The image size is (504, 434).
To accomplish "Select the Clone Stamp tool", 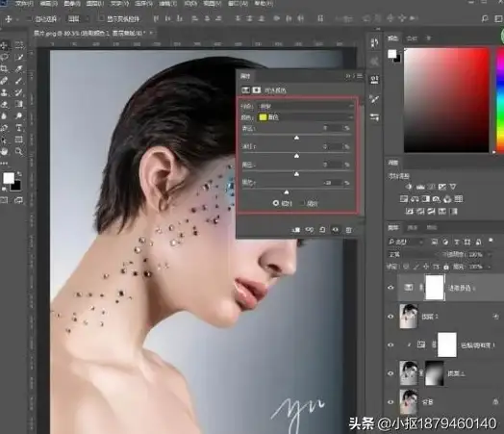I will coord(5,93).
